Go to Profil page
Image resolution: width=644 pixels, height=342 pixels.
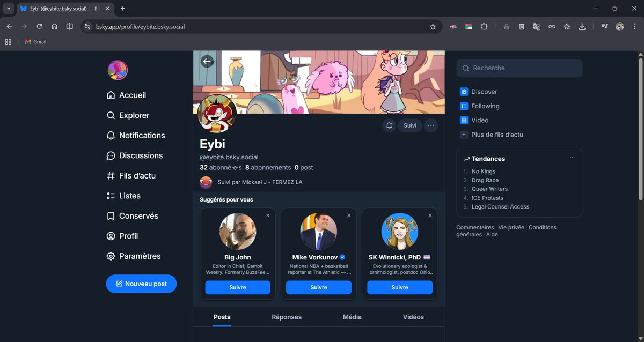(122, 236)
